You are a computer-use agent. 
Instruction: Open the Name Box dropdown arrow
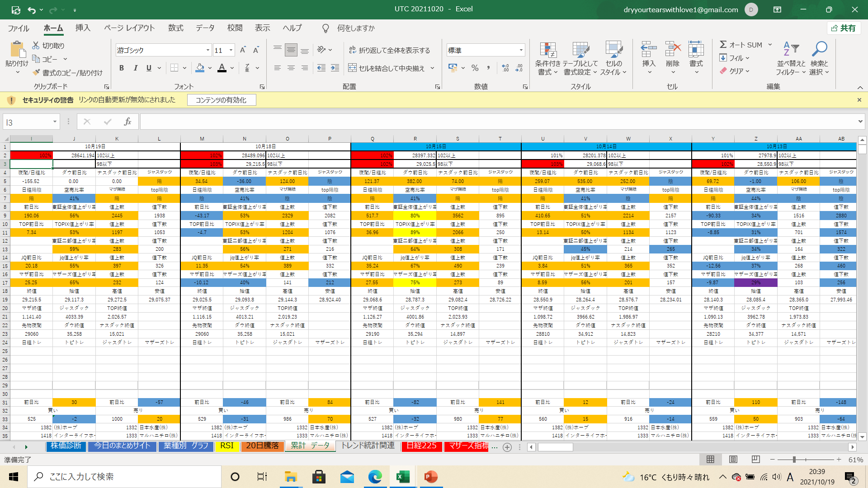pyautogui.click(x=55, y=122)
